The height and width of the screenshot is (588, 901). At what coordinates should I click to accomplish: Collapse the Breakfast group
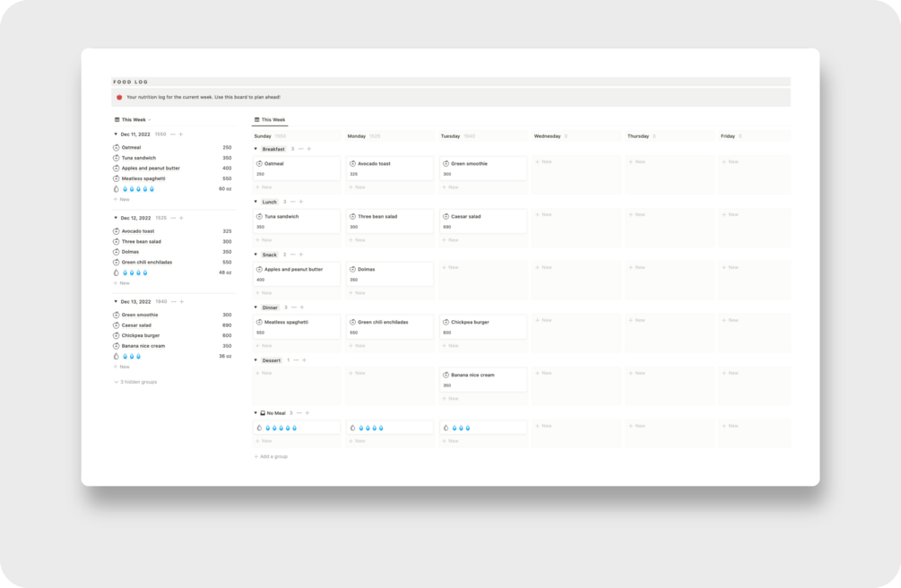click(x=256, y=149)
